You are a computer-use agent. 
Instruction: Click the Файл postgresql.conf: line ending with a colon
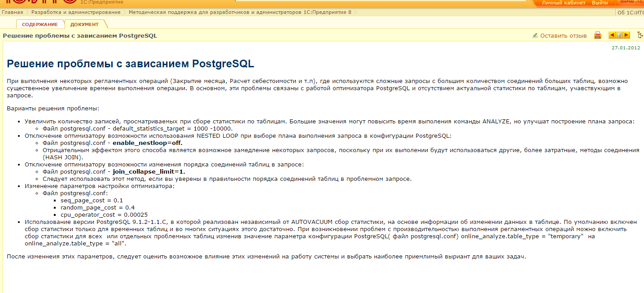[x=75, y=193]
